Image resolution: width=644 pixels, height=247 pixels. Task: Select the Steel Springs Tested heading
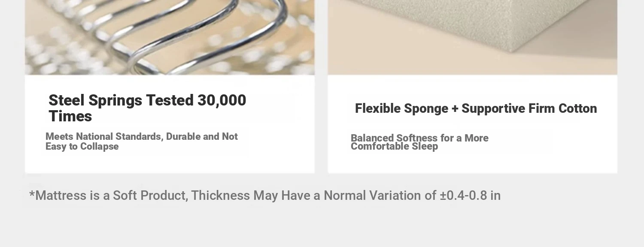pyautogui.click(x=147, y=108)
